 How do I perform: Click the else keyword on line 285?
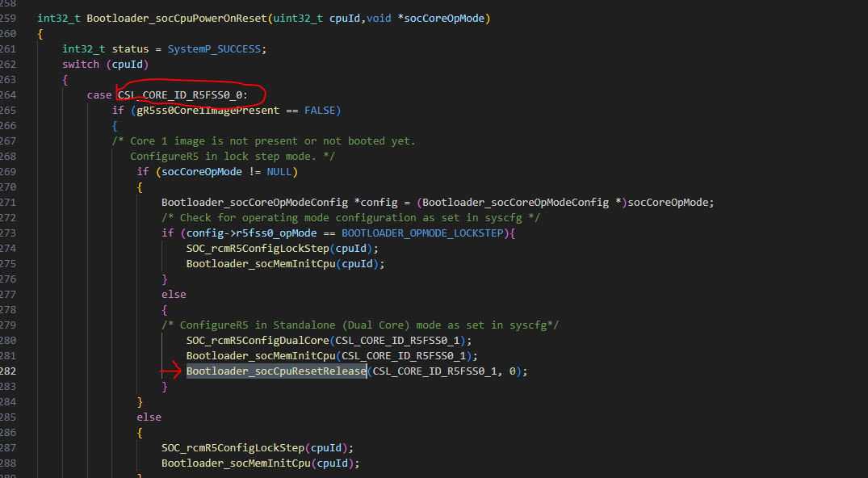(149, 417)
